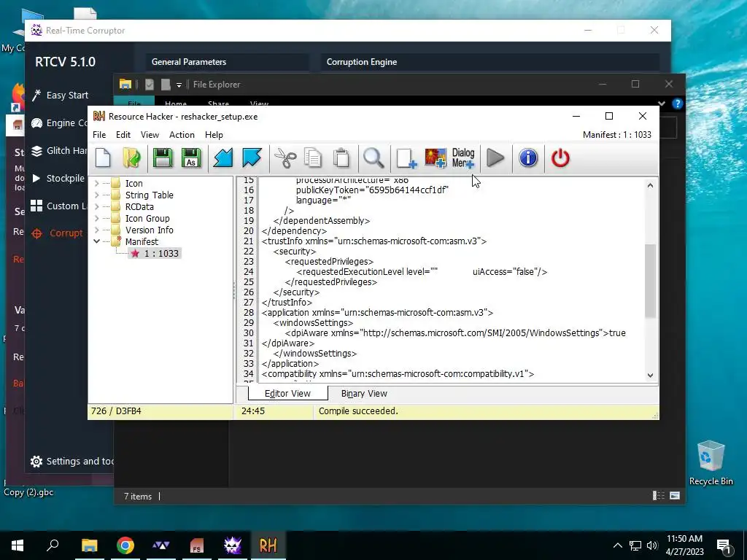Click the editor scrollbar down arrow
The height and width of the screenshot is (560, 747).
[x=650, y=376]
